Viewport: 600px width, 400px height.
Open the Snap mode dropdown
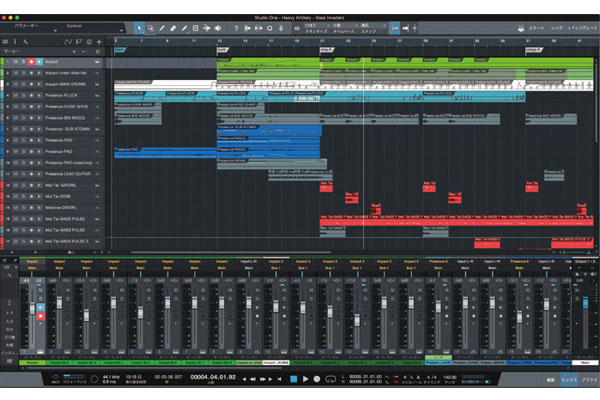373,26
